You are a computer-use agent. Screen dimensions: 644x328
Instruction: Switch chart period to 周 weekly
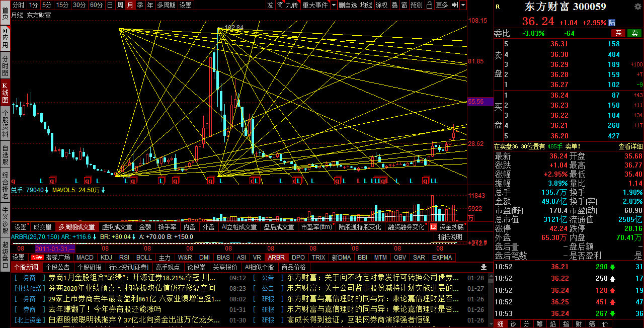pos(120,5)
